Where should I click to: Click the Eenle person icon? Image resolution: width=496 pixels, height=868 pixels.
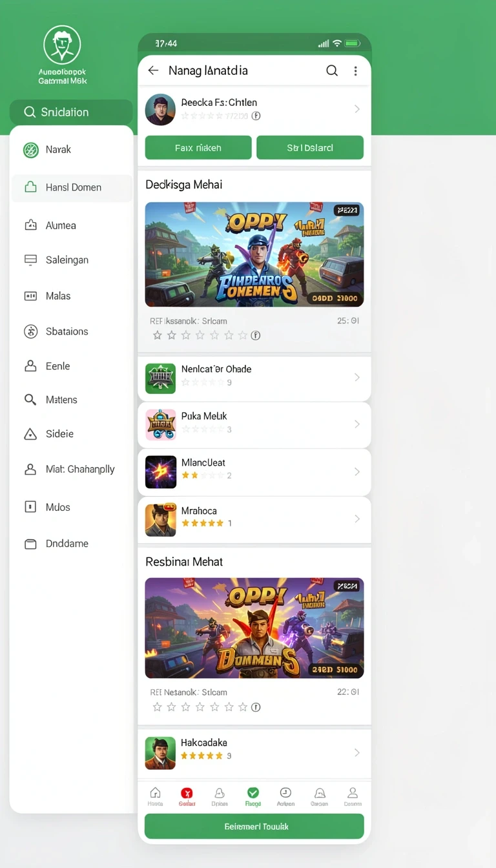click(x=30, y=366)
